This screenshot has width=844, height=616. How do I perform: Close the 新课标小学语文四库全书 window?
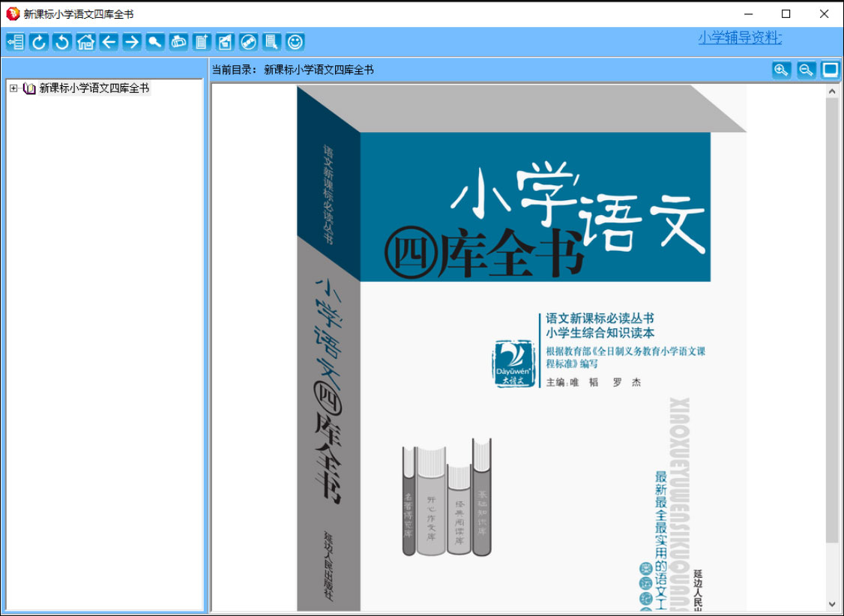point(824,14)
